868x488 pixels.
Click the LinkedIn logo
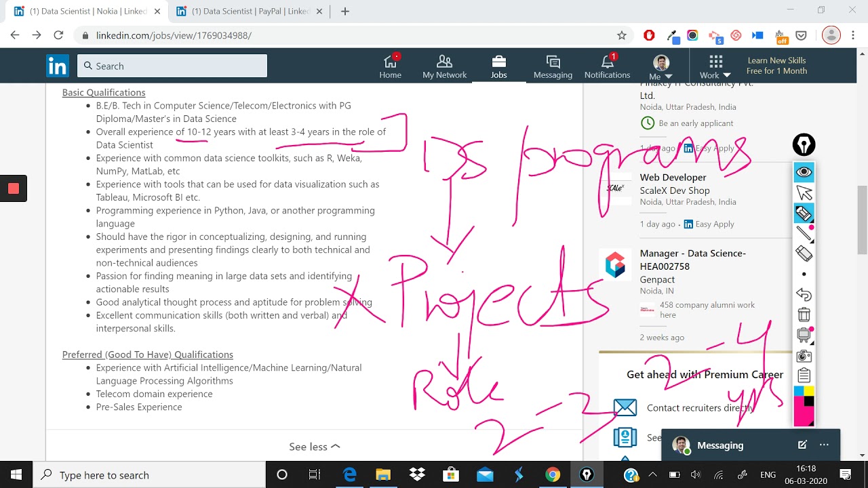coord(58,66)
